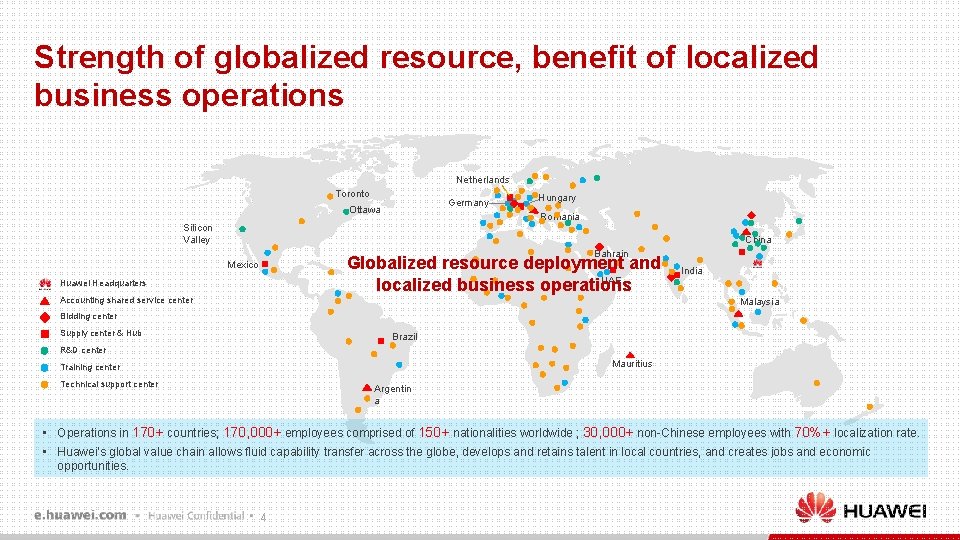
Task: Click the red '30,000+' non-Chinese employees figure
Action: click(608, 433)
